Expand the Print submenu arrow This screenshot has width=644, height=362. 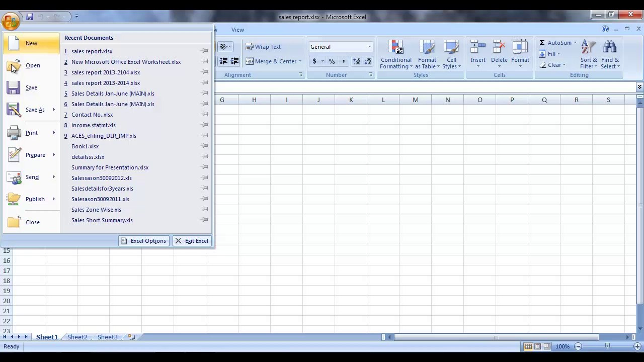point(54,133)
